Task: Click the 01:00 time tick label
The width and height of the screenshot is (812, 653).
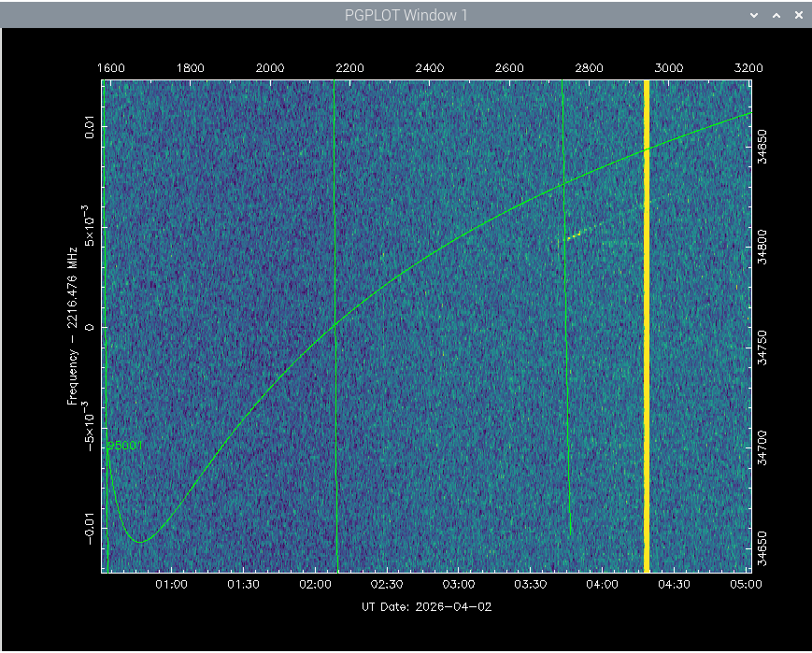Action: click(x=173, y=584)
